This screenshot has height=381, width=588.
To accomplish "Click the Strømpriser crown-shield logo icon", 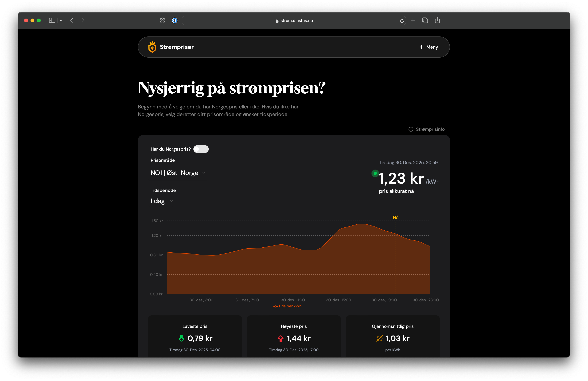I will (152, 47).
